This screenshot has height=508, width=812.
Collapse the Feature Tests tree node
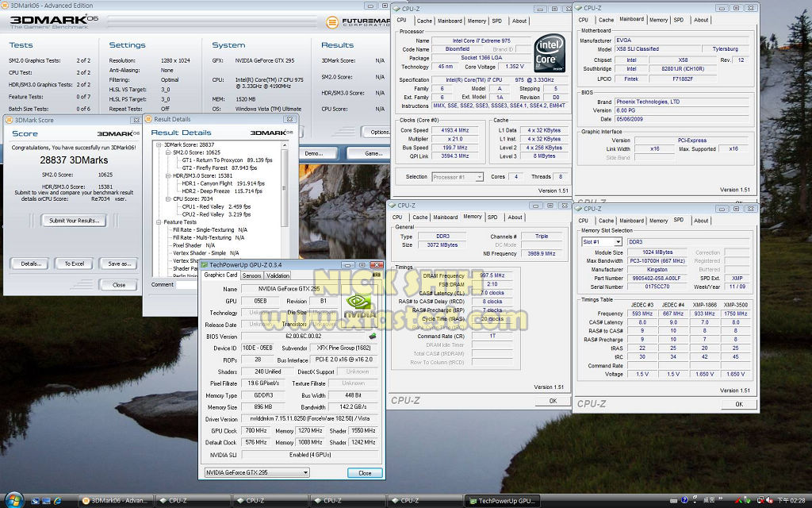tap(159, 222)
